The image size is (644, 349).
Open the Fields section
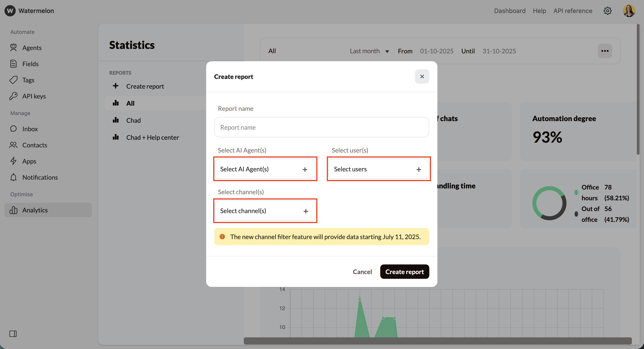tap(30, 64)
